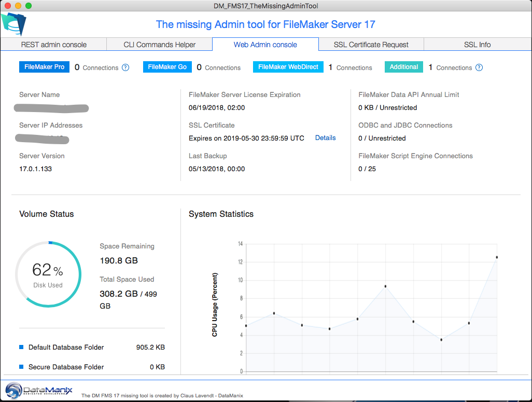Screen dimensions: 532x402
Task: Click the FileMaker Data API Annual Limit label
Action: pos(409,95)
